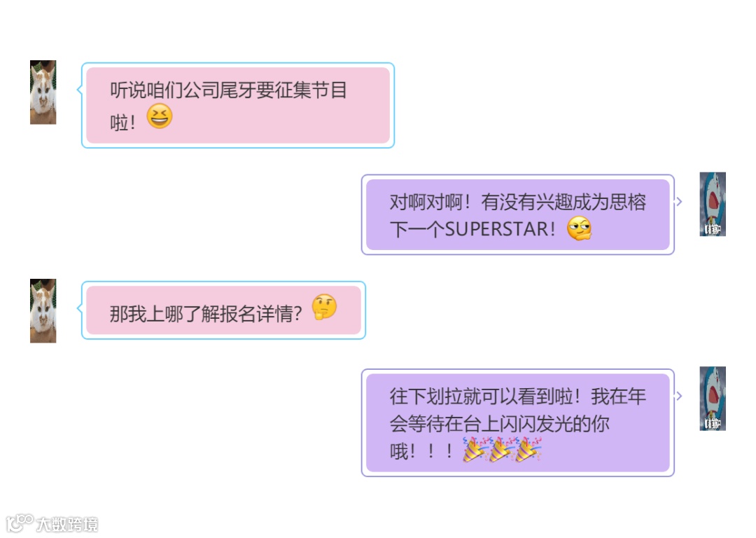Image resolution: width=756 pixels, height=538 pixels.
Task: Click the laughing emoji in the first bubble
Action: 160,116
